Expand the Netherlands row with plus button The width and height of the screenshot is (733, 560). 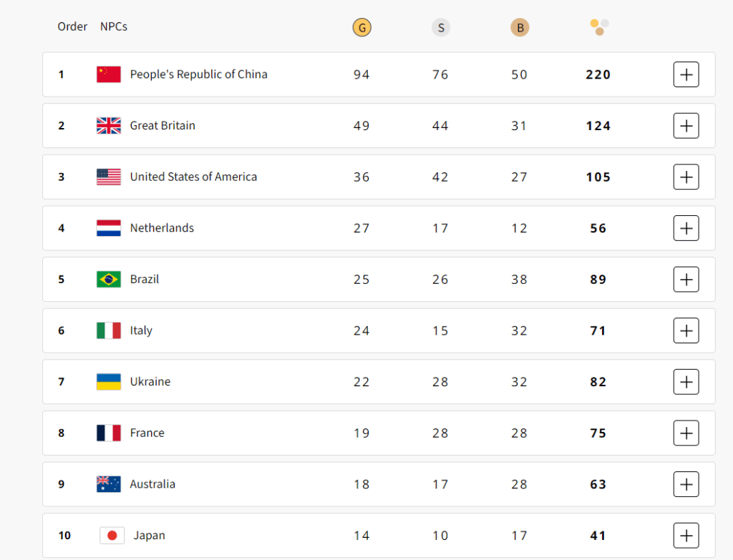point(686,228)
